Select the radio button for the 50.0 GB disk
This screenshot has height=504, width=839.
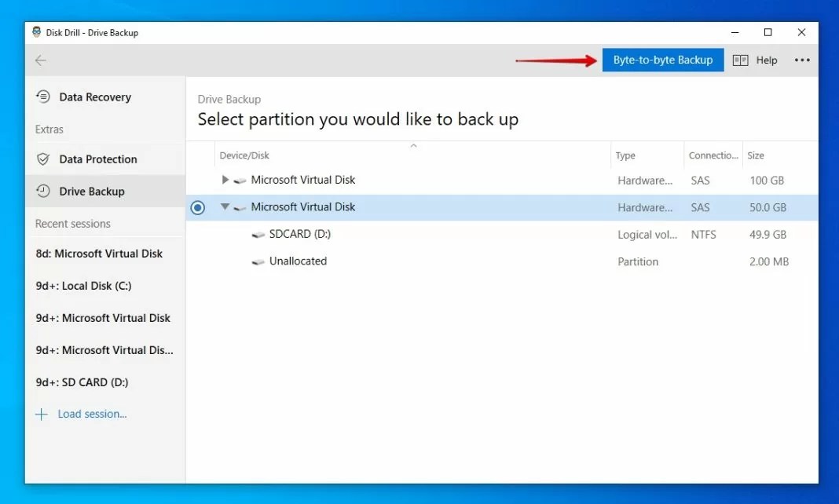click(x=197, y=207)
